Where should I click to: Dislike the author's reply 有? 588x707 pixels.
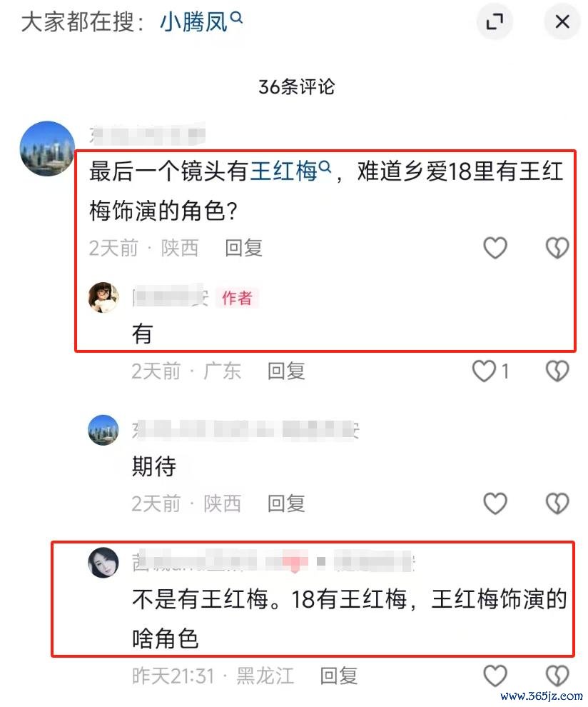(557, 371)
